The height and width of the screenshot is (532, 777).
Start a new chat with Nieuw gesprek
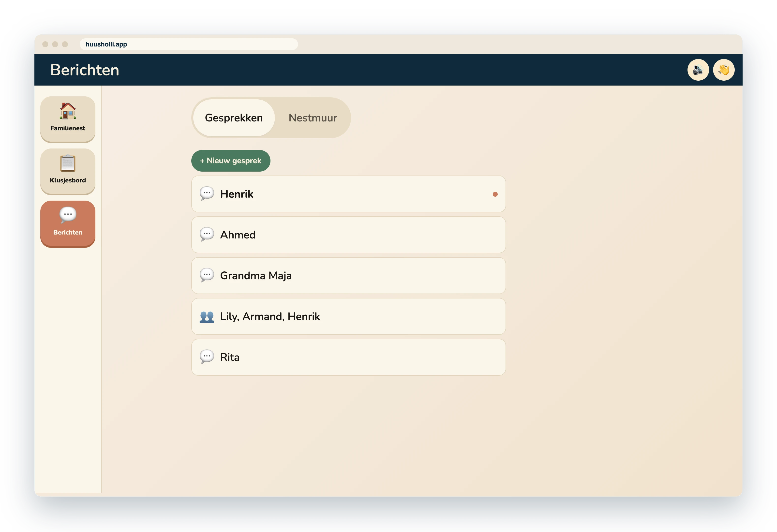pyautogui.click(x=231, y=161)
